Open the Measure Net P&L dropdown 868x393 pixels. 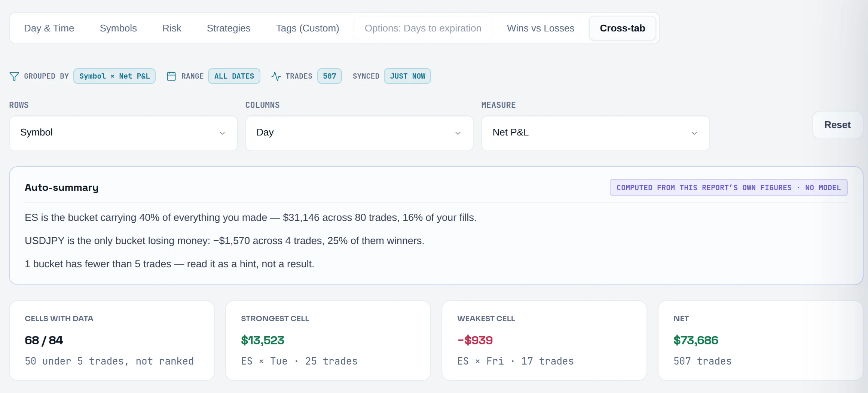coord(596,133)
